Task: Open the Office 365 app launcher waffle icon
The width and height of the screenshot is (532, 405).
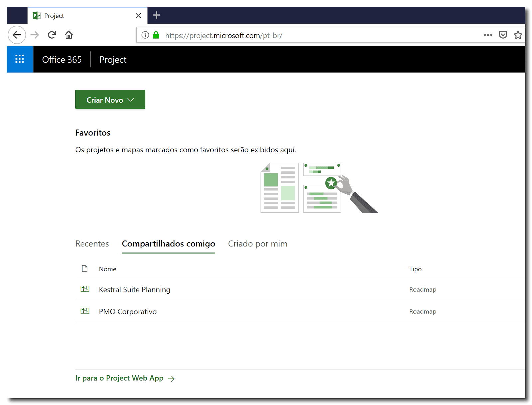Action: (x=20, y=59)
